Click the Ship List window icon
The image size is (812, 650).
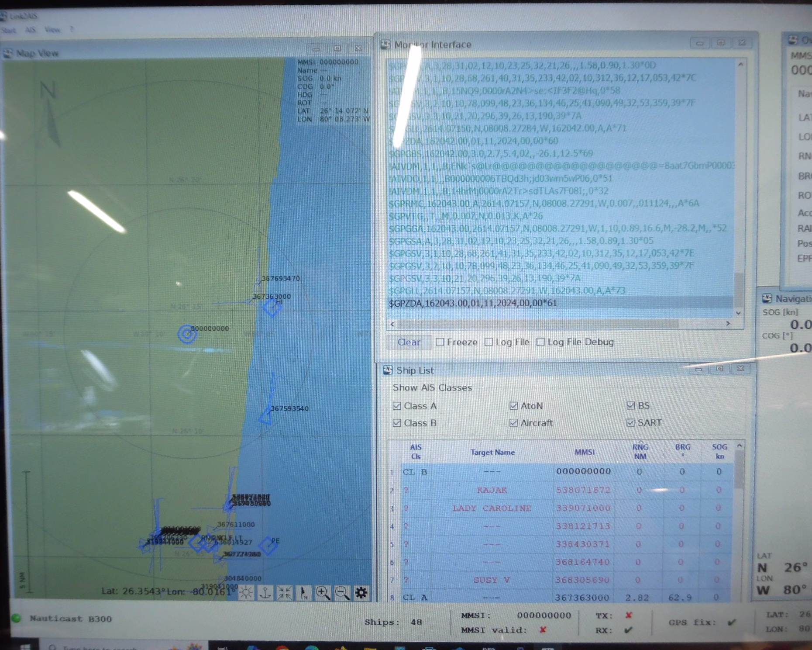[388, 370]
